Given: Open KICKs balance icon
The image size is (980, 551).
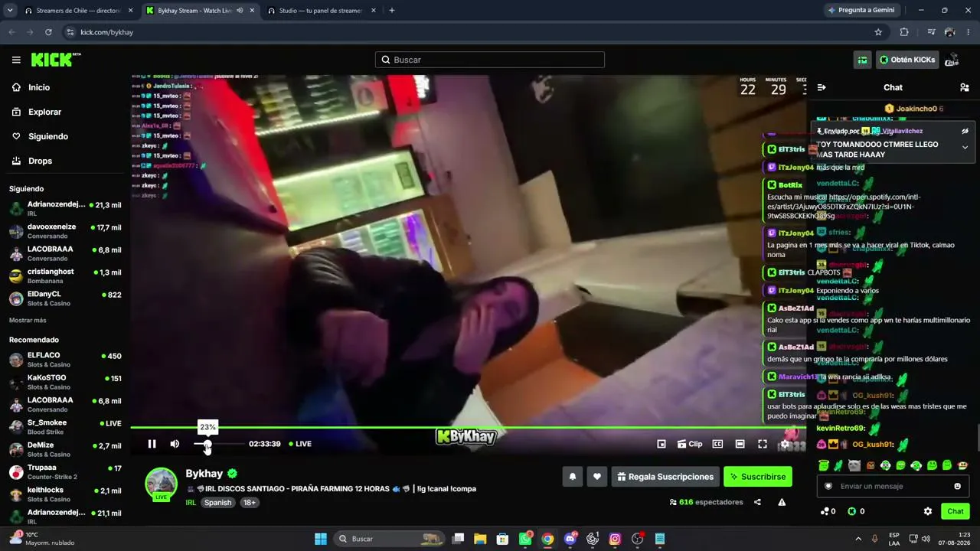Looking at the screenshot, I should (856, 511).
